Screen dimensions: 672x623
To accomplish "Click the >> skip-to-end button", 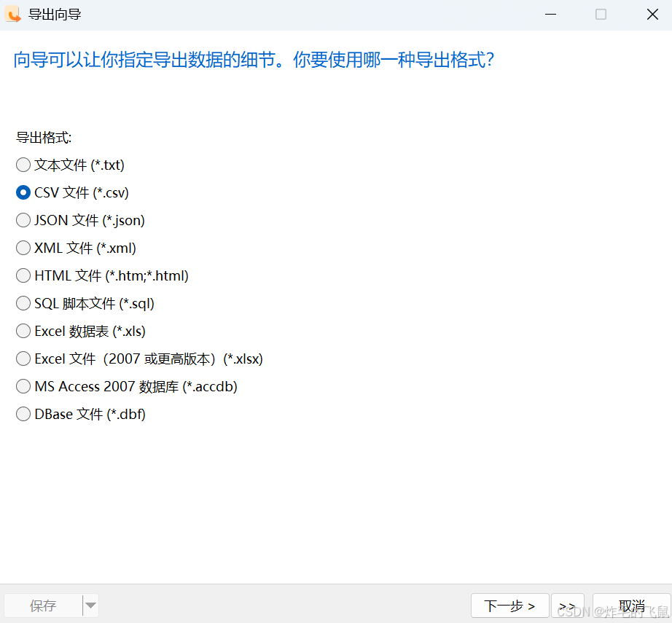I will pyautogui.click(x=568, y=606).
